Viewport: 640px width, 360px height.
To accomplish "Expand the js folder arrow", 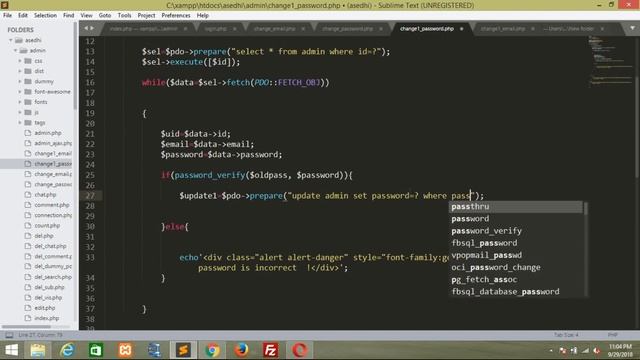I will tap(20, 112).
